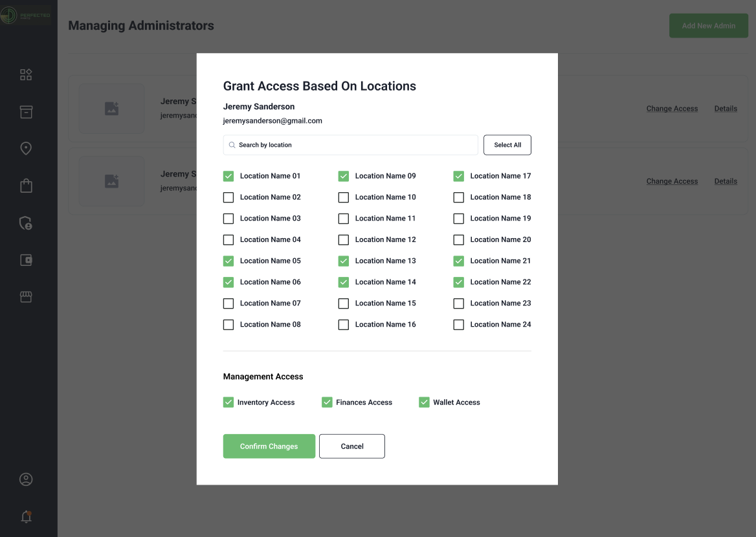The image size is (756, 537).
Task: Open the admin shield icon in sidebar
Action: (26, 223)
